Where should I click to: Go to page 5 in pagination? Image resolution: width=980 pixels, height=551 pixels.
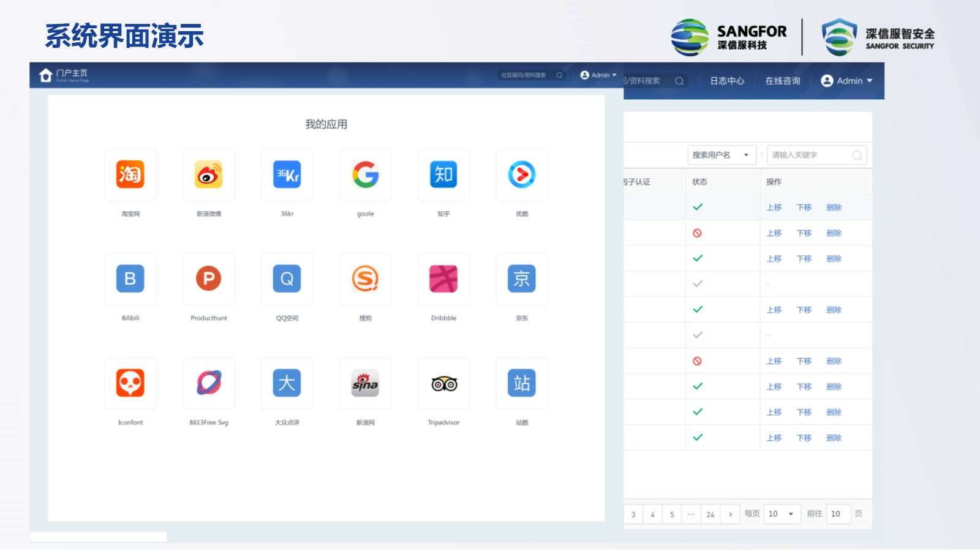(x=672, y=514)
